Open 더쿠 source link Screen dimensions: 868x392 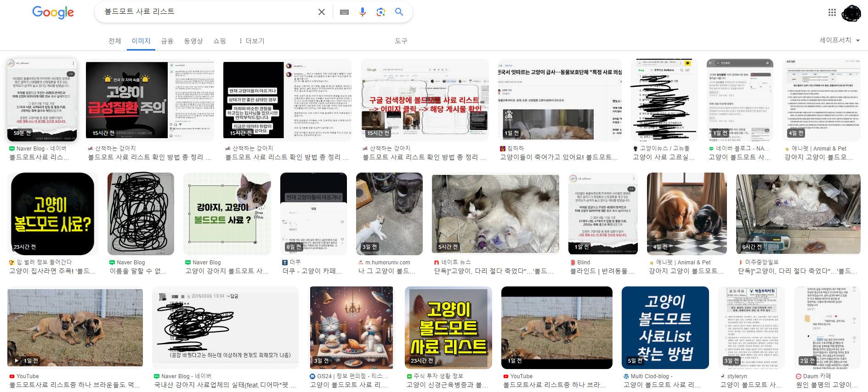[x=291, y=263]
